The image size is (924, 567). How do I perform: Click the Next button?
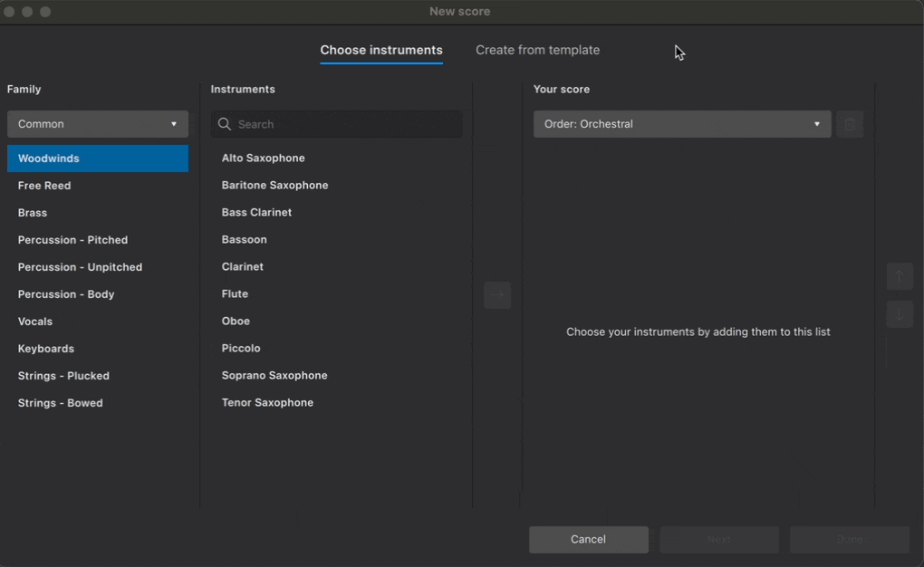pyautogui.click(x=719, y=540)
